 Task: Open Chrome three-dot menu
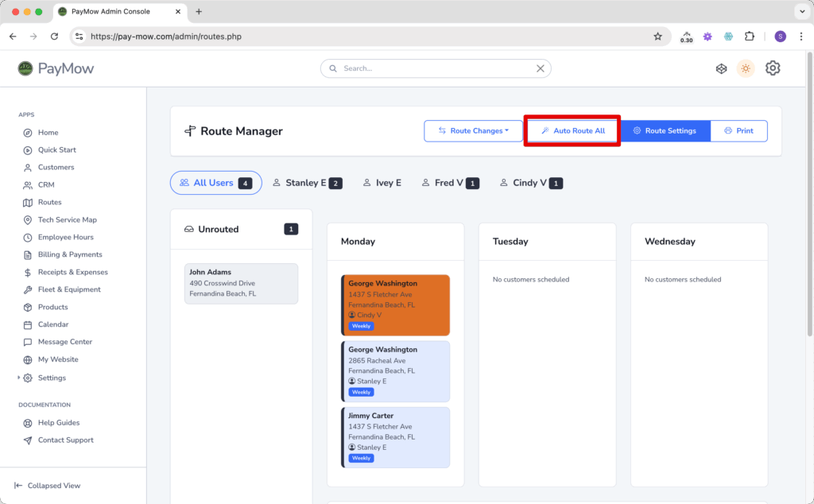tap(801, 37)
